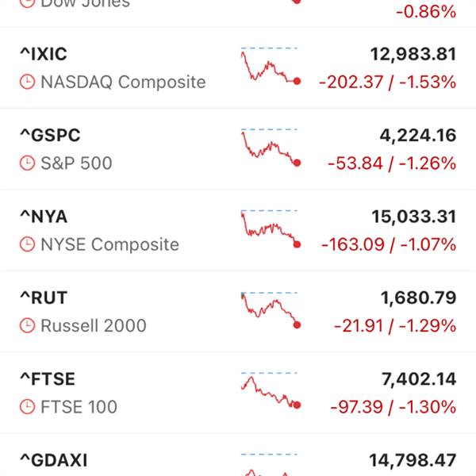Screen dimensions: 476x476
Task: Open the ^FTSE sparkline chart
Action: (x=271, y=390)
